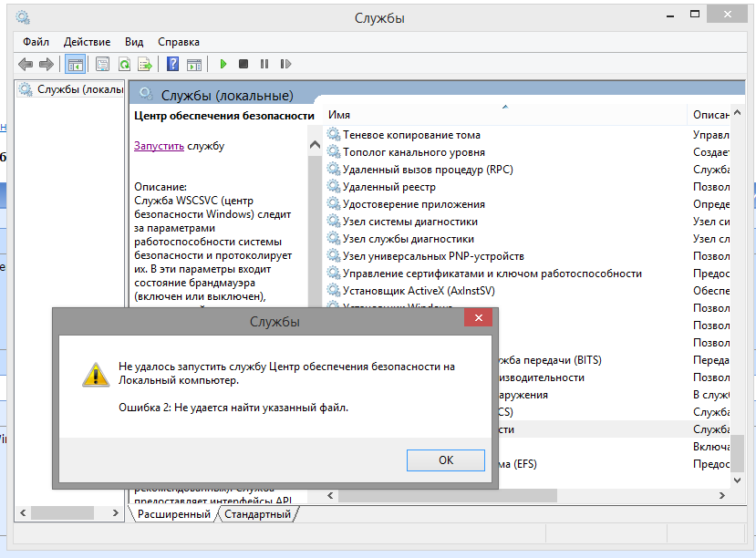Open the Help toolbar icon
Viewport: 756px width, 558px height.
point(171,64)
